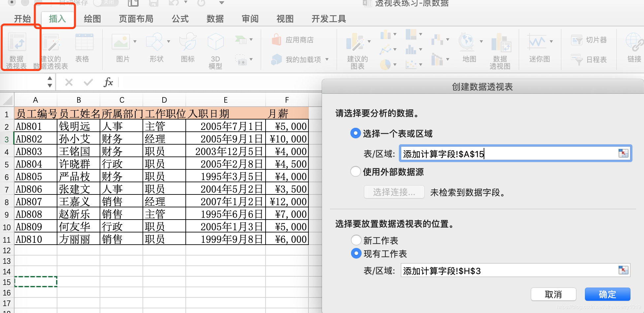644x313 pixels.
Task: Click the SmartArt icon in the ribbon
Action: (241, 40)
